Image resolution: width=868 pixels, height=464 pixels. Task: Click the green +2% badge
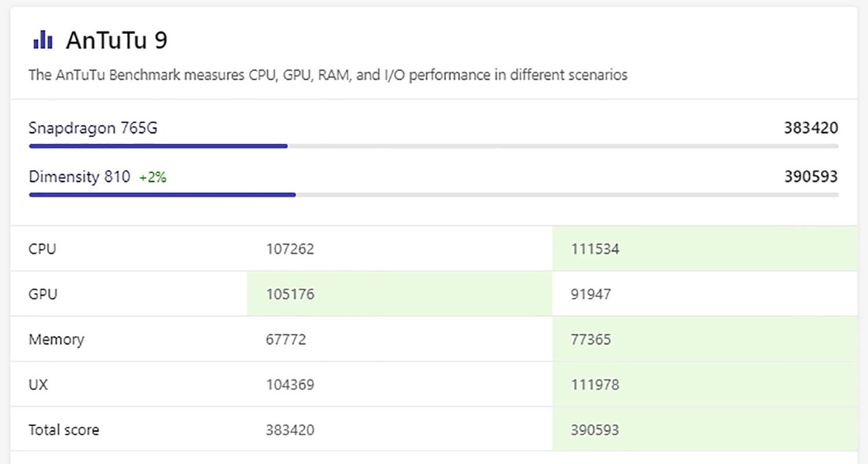153,178
